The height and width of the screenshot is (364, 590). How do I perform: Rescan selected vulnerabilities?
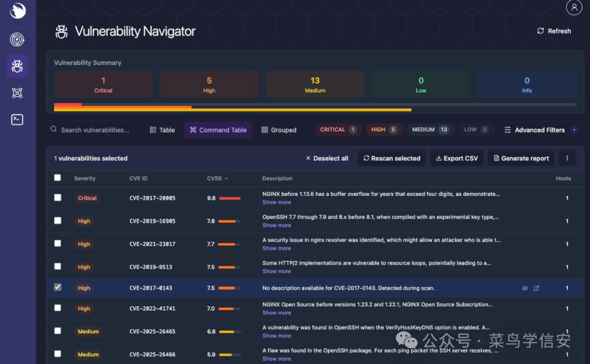coord(392,158)
